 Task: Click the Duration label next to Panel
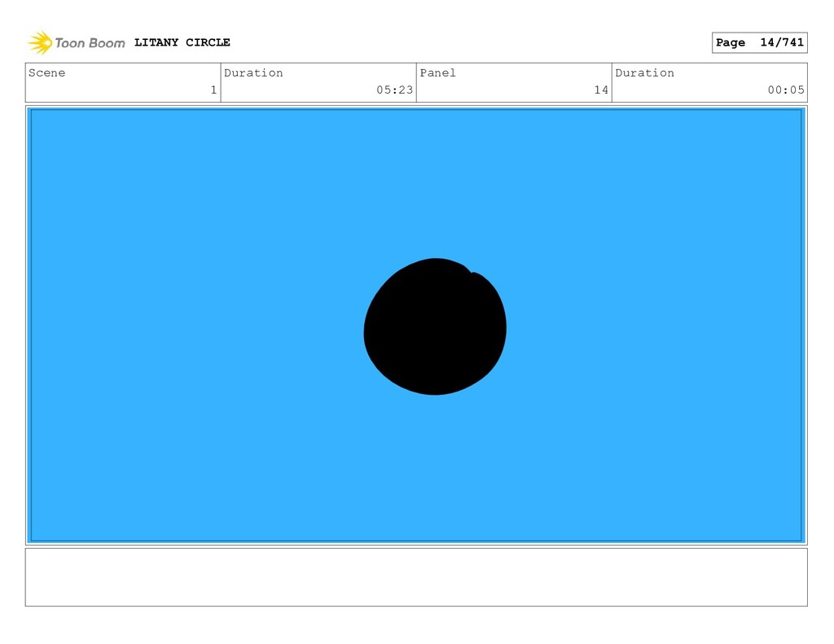pos(645,72)
